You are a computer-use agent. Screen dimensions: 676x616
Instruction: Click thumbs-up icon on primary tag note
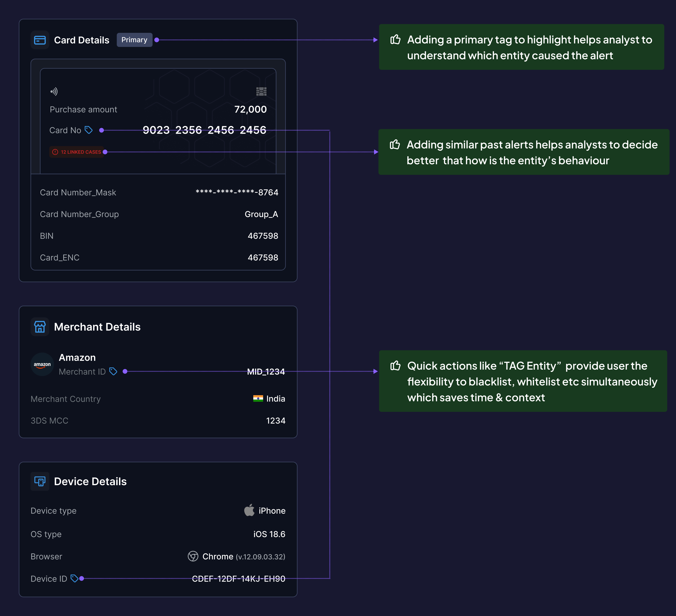click(395, 40)
